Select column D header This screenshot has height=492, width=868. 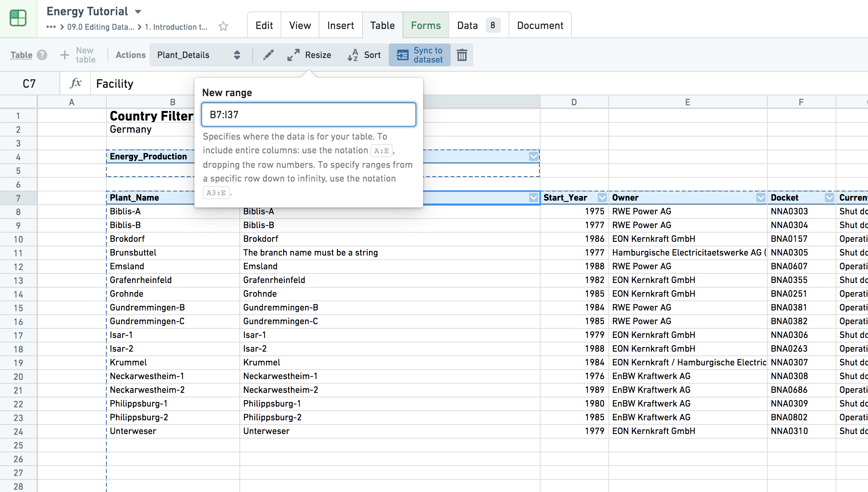coord(574,102)
